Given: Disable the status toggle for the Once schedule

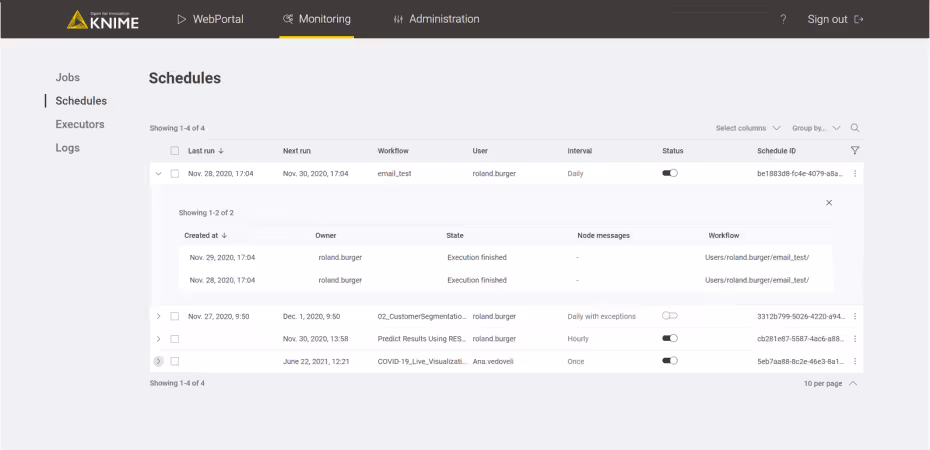Looking at the screenshot, I should point(670,360).
